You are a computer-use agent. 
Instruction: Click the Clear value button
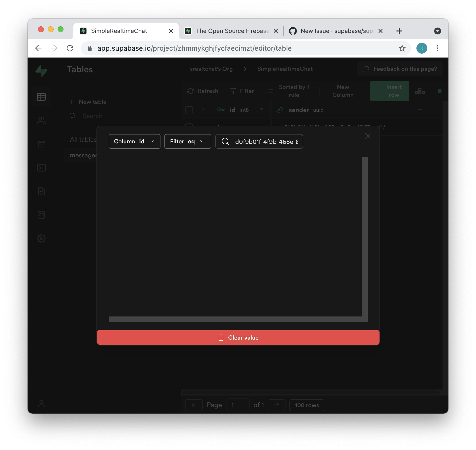238,338
